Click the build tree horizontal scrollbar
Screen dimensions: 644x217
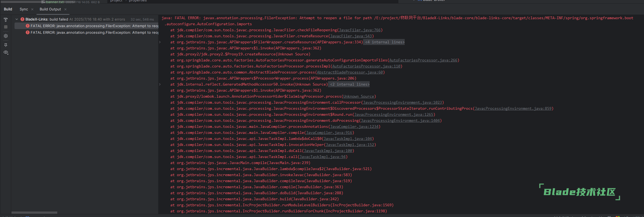coord(34,213)
